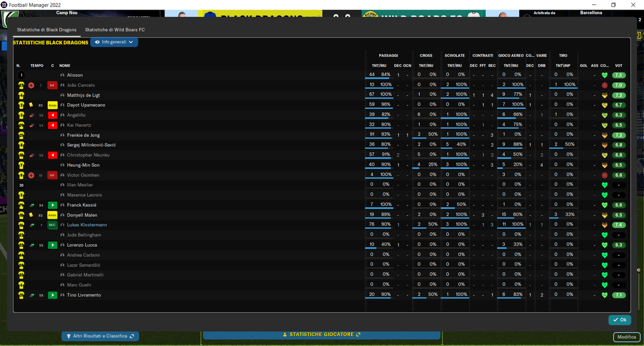Sort by the VOT column header
This screenshot has width=644, height=346.
point(619,65)
